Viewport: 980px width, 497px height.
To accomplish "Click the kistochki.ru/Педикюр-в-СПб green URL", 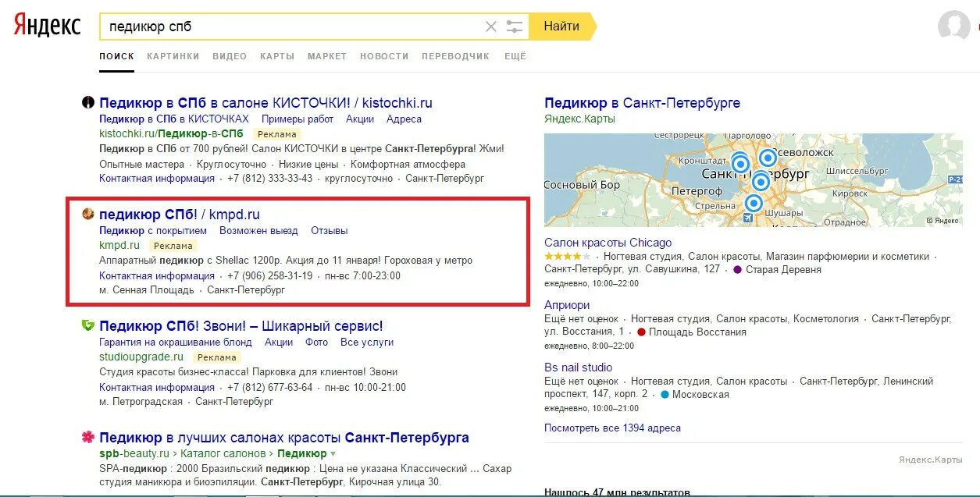I will pyautogui.click(x=171, y=134).
